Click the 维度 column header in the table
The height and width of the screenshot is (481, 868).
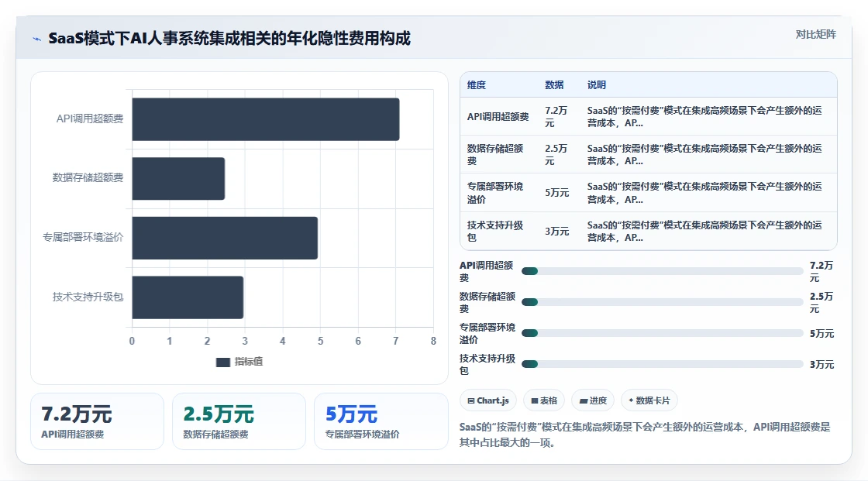tap(476, 84)
